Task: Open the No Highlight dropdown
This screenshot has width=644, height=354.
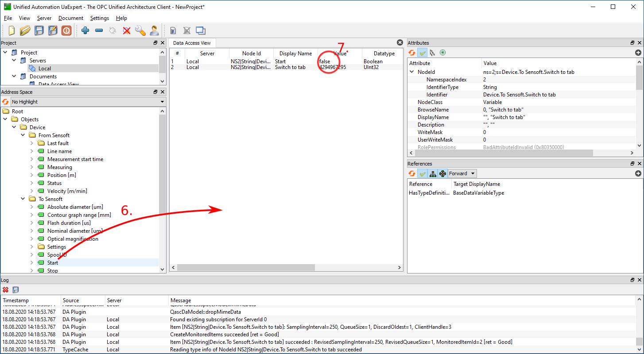Action: [88, 102]
